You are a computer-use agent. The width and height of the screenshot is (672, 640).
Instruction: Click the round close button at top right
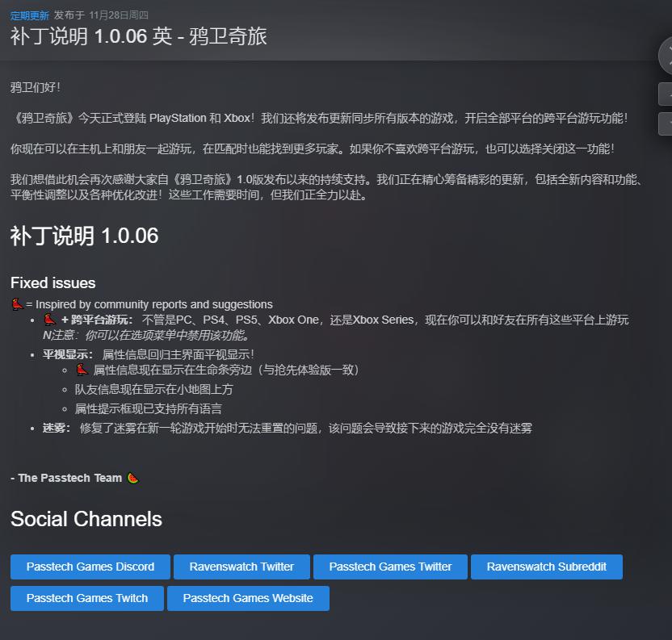666,56
